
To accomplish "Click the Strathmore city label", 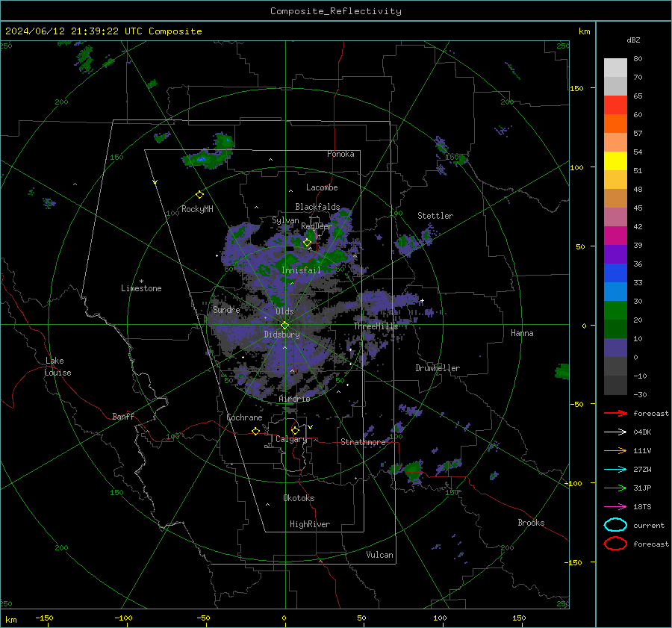I will pyautogui.click(x=363, y=442).
